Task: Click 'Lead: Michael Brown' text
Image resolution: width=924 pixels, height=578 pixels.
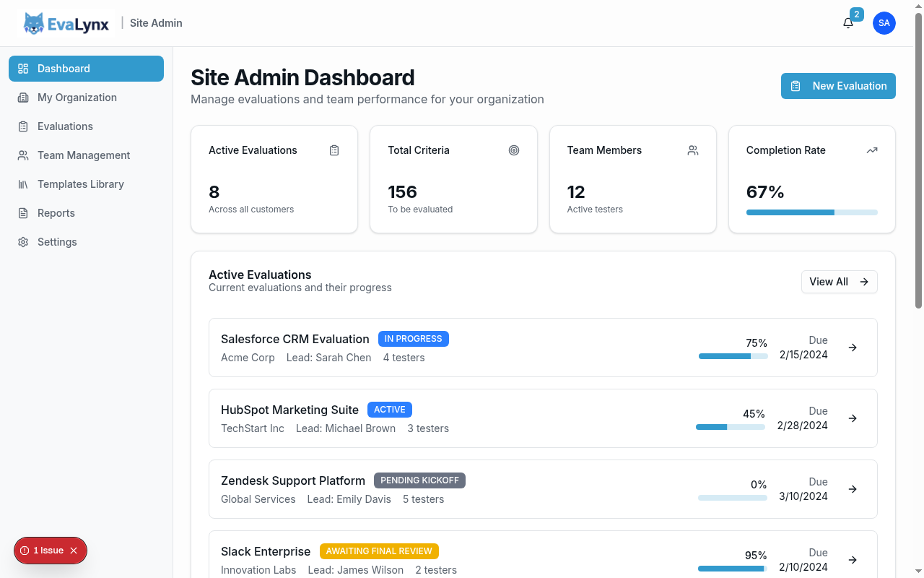Action: (346, 428)
